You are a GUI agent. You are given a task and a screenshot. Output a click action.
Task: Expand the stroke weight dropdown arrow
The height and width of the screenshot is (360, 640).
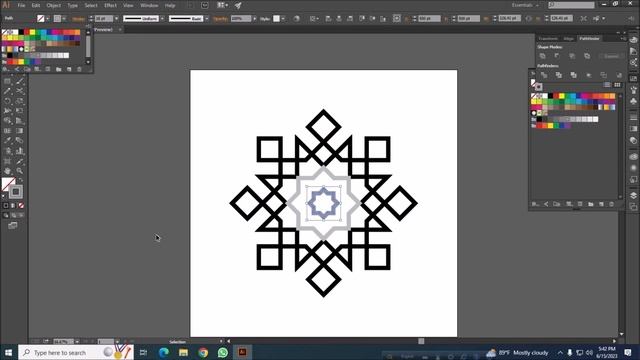pos(116,19)
